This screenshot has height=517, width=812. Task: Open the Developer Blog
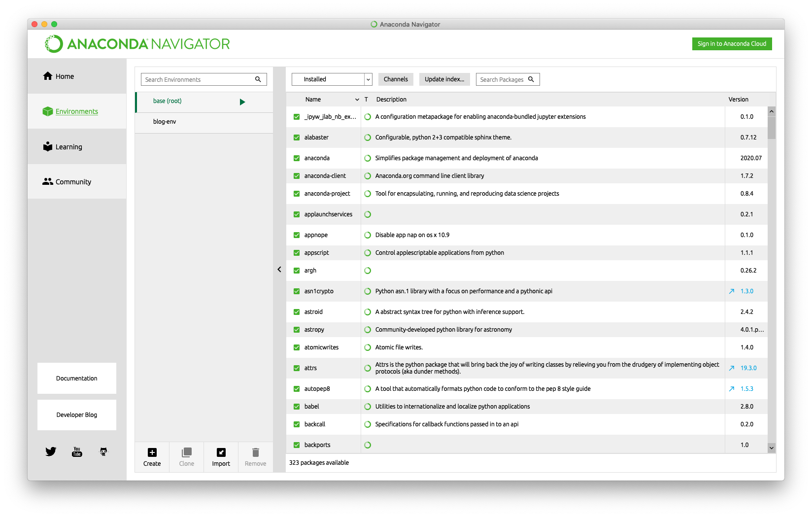tap(76, 414)
